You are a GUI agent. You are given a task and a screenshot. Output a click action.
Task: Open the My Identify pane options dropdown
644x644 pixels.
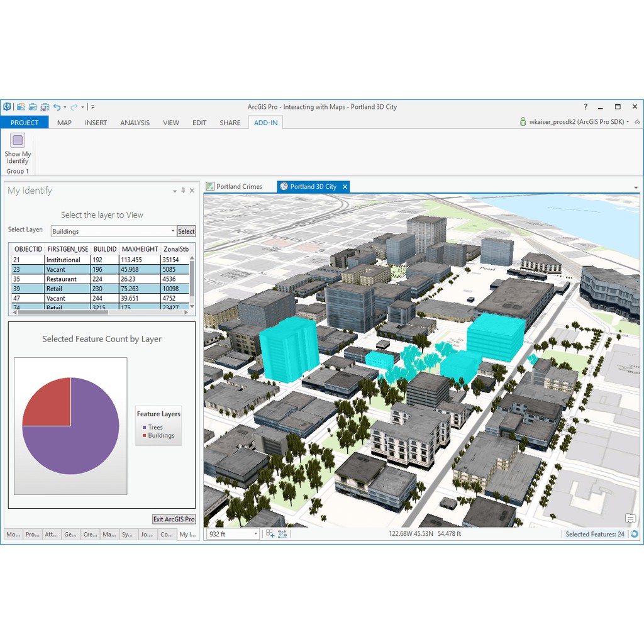(x=175, y=191)
